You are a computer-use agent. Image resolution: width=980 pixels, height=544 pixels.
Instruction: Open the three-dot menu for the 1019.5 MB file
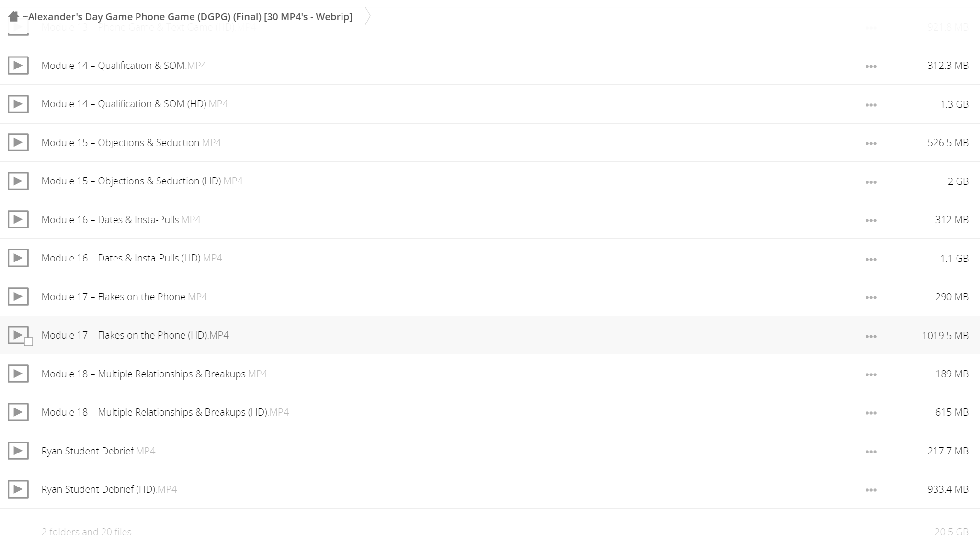[x=871, y=336]
